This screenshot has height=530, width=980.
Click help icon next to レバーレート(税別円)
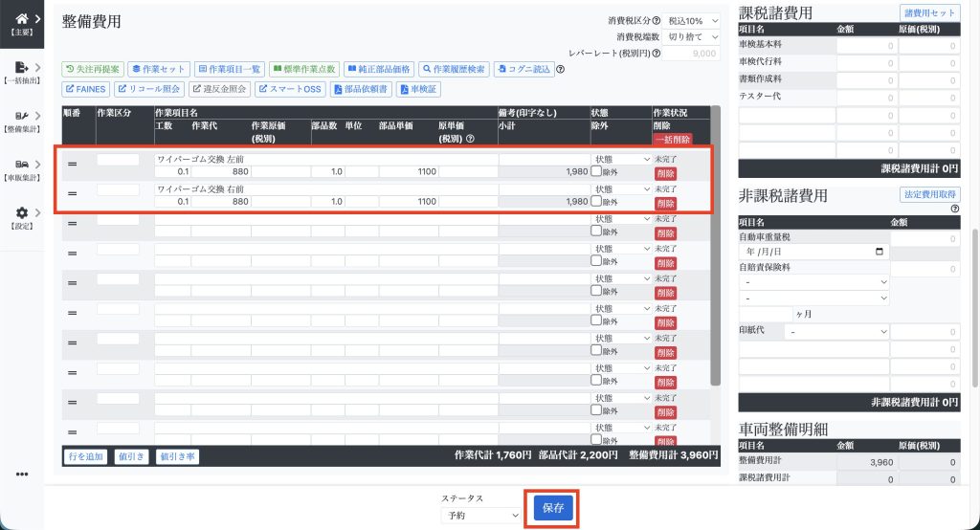(x=657, y=54)
